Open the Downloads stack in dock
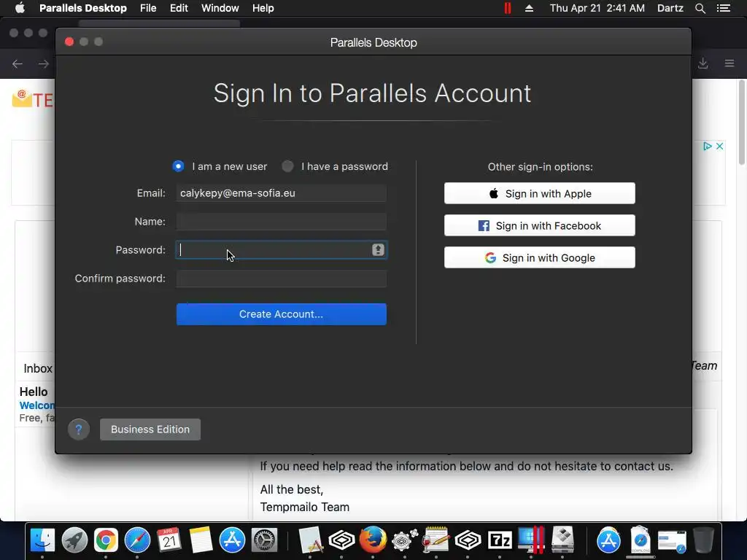747x560 pixels. (640, 540)
